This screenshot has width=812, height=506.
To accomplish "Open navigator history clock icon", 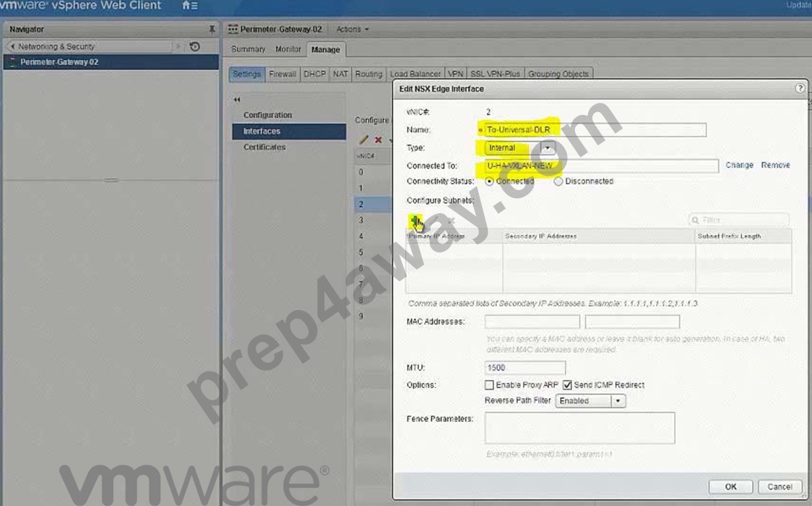I will pyautogui.click(x=195, y=46).
